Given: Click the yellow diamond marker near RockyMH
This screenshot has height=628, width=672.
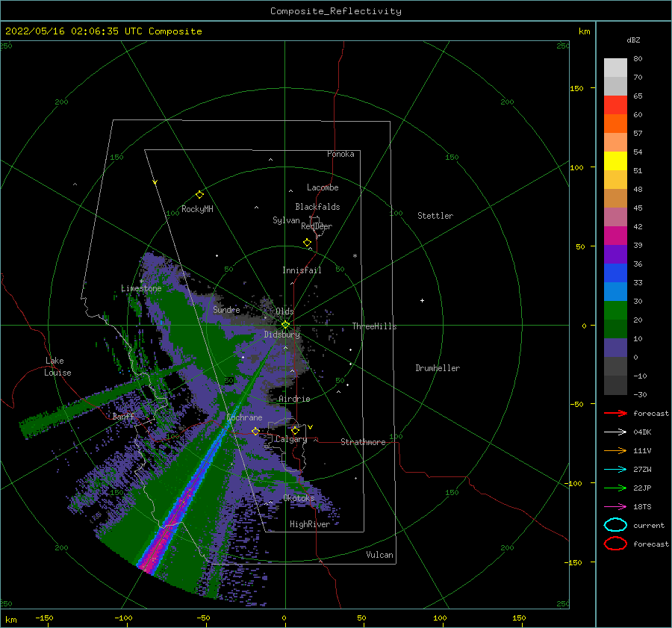Looking at the screenshot, I should [x=199, y=195].
